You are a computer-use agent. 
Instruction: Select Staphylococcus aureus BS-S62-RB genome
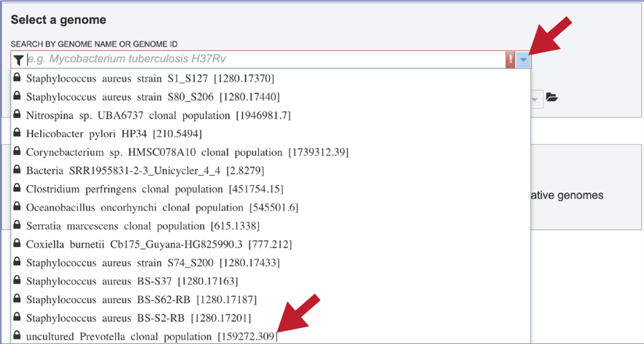(x=141, y=300)
